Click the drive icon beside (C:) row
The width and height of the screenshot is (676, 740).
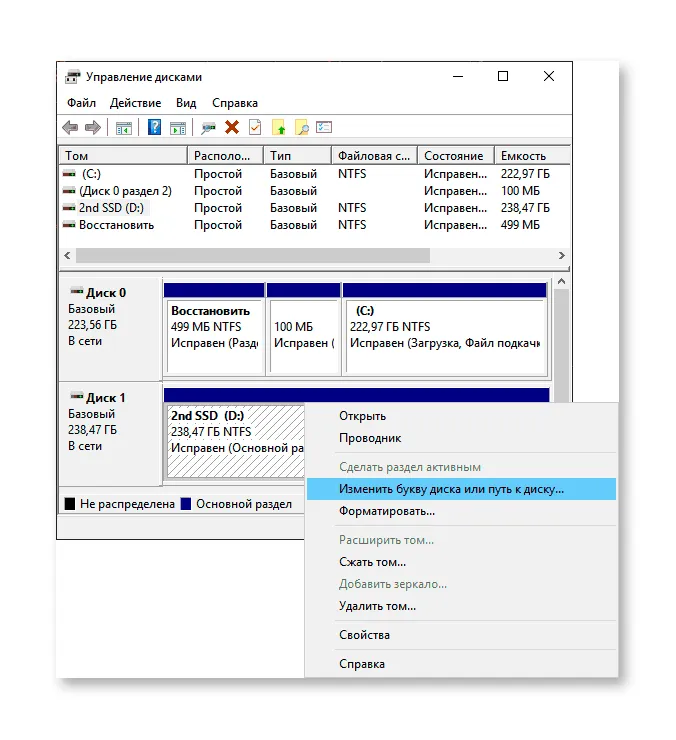pyautogui.click(x=69, y=174)
